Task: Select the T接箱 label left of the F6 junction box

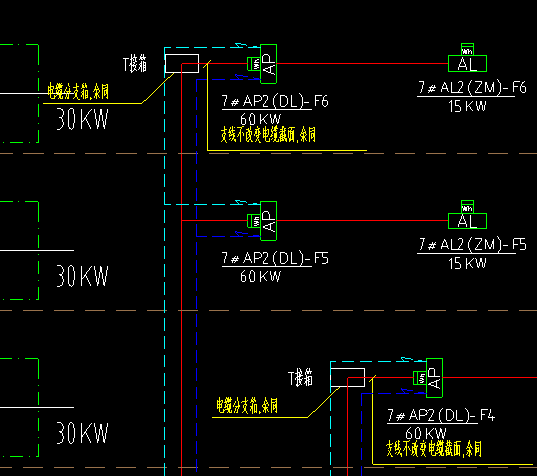Action: 135,64
